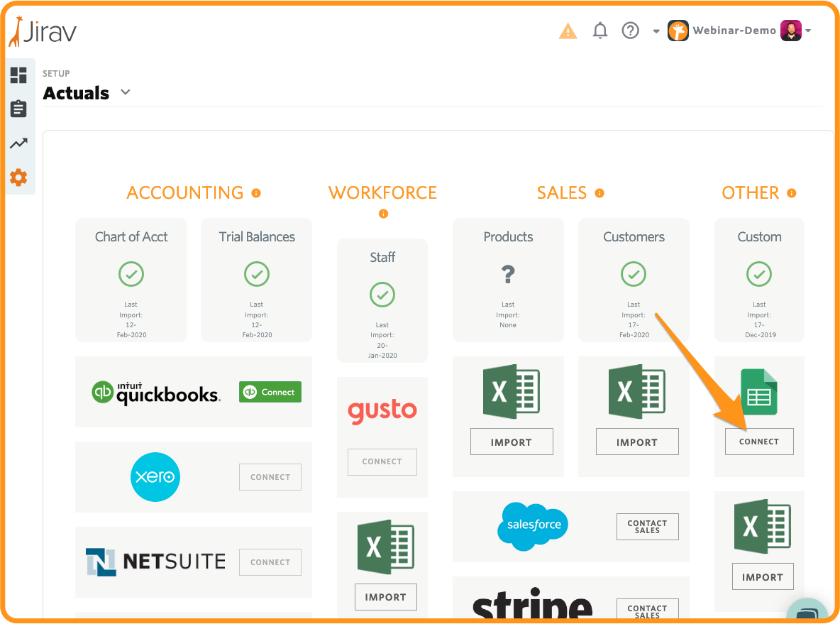This screenshot has width=840, height=624.
Task: Click the Customers status checkmark
Action: coord(634,275)
